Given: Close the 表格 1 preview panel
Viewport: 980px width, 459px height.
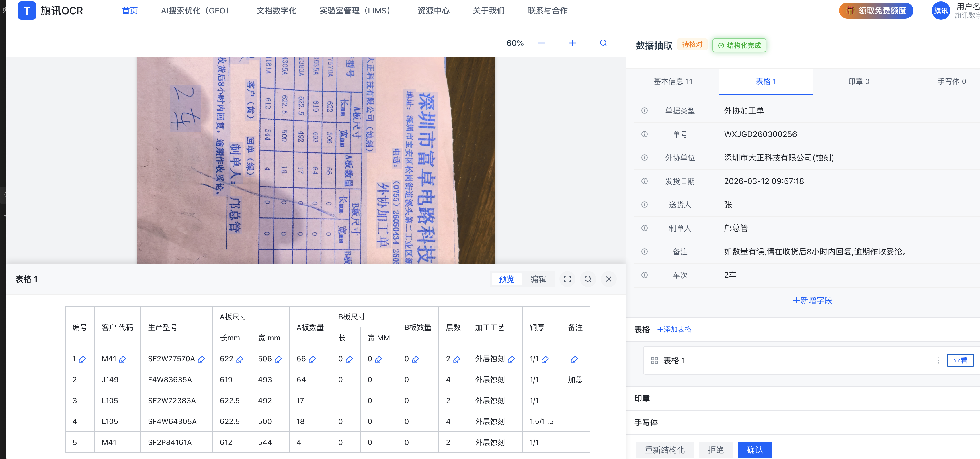Looking at the screenshot, I should tap(608, 279).
